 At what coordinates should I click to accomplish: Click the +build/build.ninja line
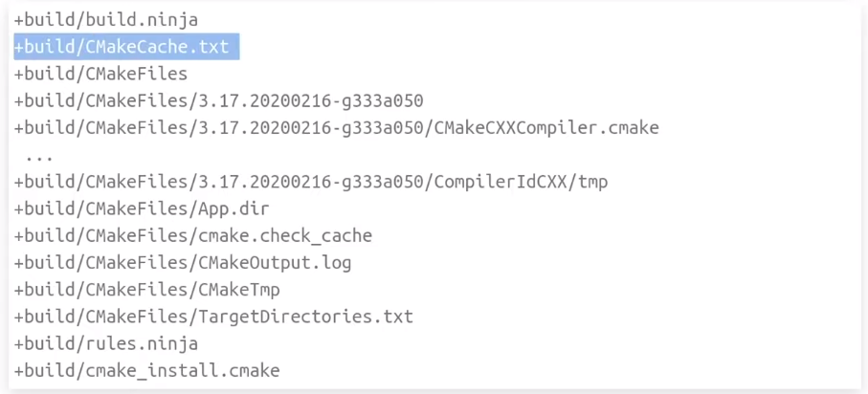[105, 20]
